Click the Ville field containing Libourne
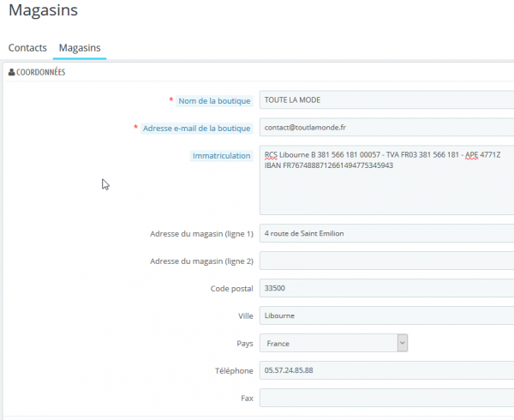 tap(387, 315)
